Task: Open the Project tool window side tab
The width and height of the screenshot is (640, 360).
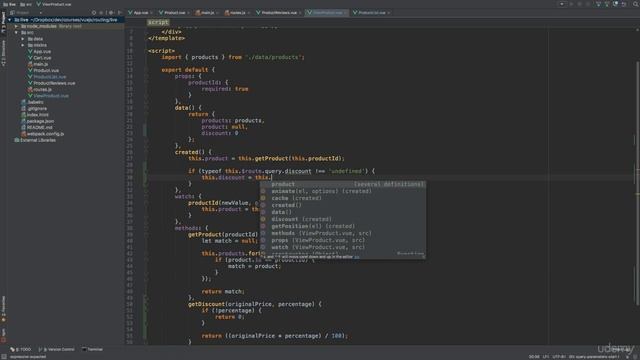Action: [3, 22]
